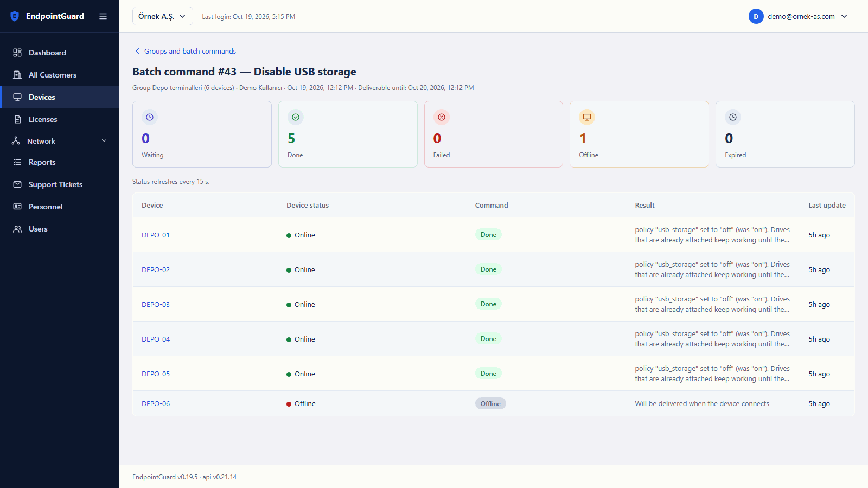Click the Reports list icon
Image resolution: width=868 pixels, height=488 pixels.
point(17,162)
